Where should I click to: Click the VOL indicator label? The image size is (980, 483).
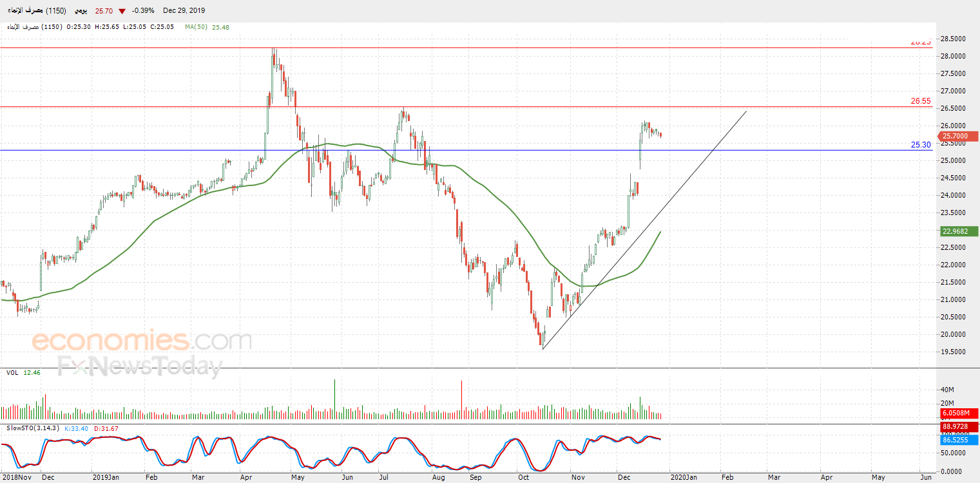[x=12, y=373]
